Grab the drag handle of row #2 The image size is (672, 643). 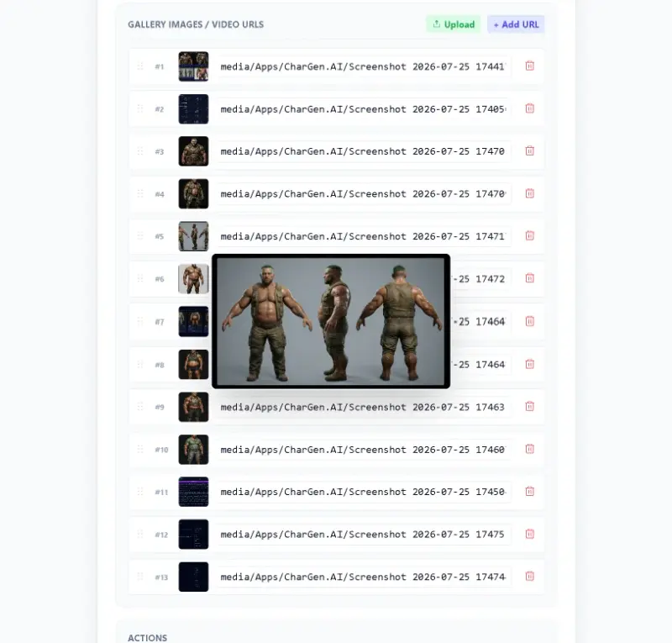pos(140,108)
